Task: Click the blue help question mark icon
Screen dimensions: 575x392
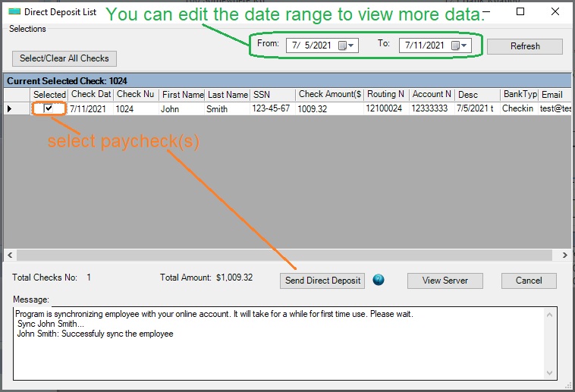Action: pos(379,280)
